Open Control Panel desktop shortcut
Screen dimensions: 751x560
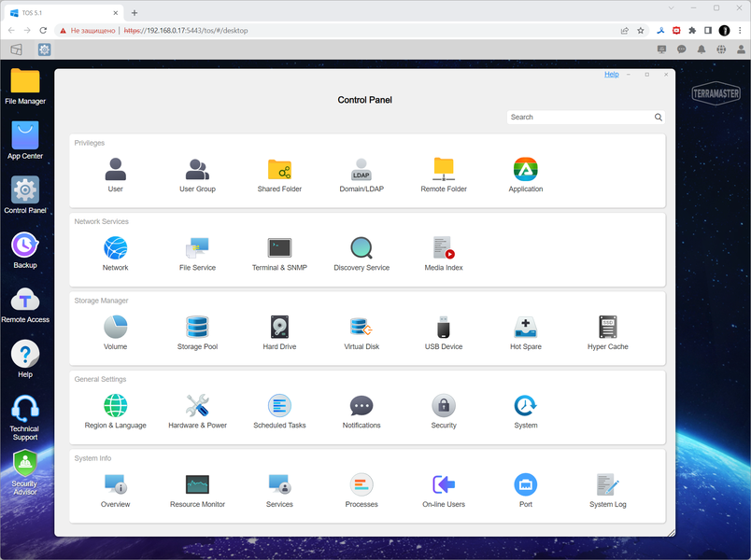[x=25, y=195]
